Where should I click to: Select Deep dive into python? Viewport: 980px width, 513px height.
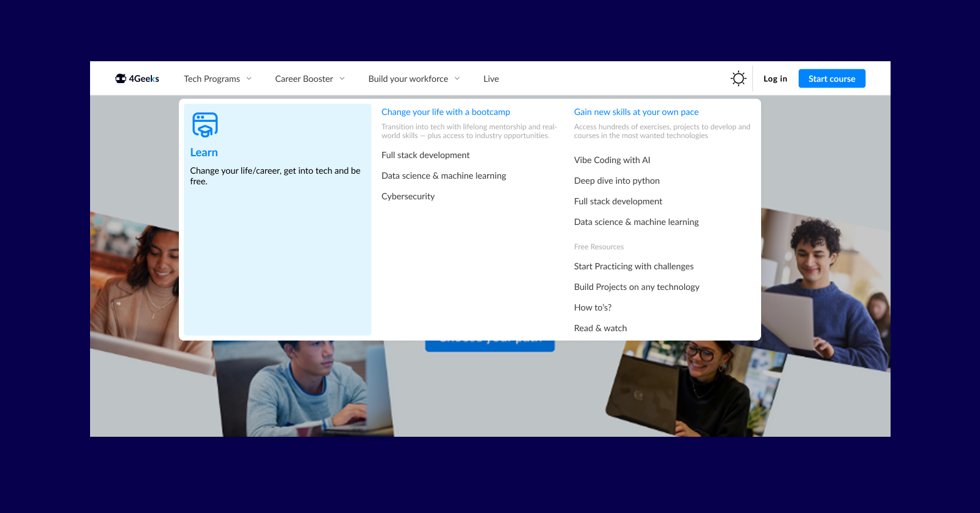click(617, 180)
